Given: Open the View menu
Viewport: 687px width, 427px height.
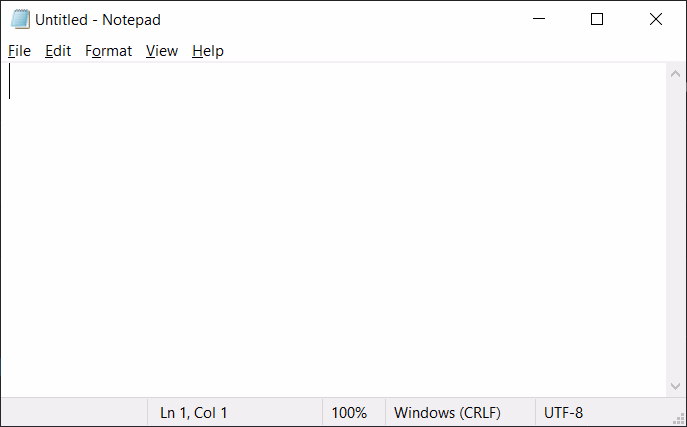Looking at the screenshot, I should pyautogui.click(x=162, y=51).
